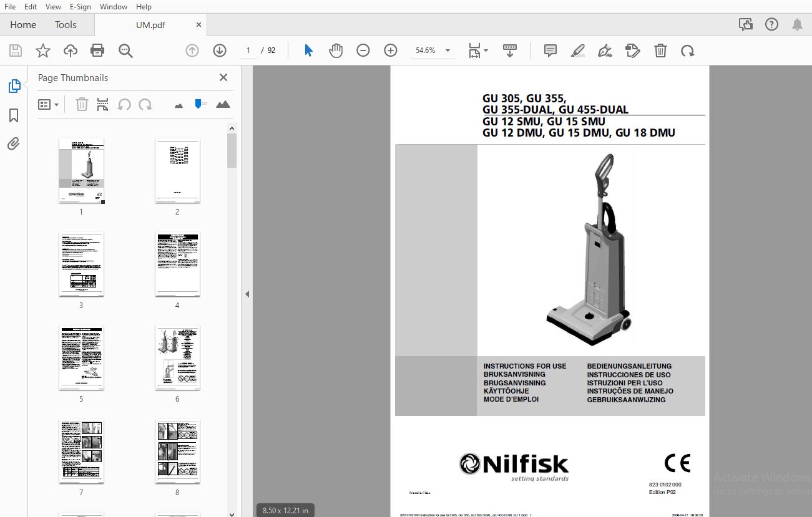
Task: Activate the hand pan tool
Action: coord(336,51)
